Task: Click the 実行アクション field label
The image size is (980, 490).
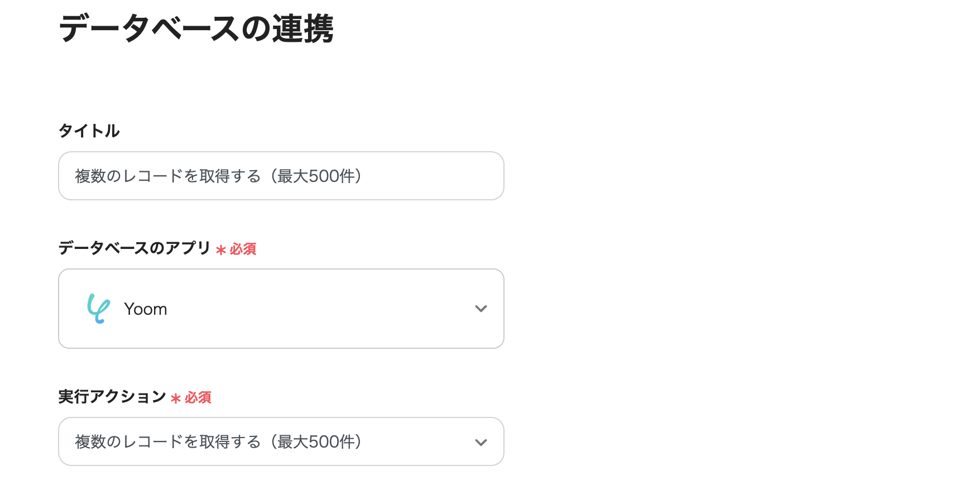Action: pyautogui.click(x=112, y=397)
